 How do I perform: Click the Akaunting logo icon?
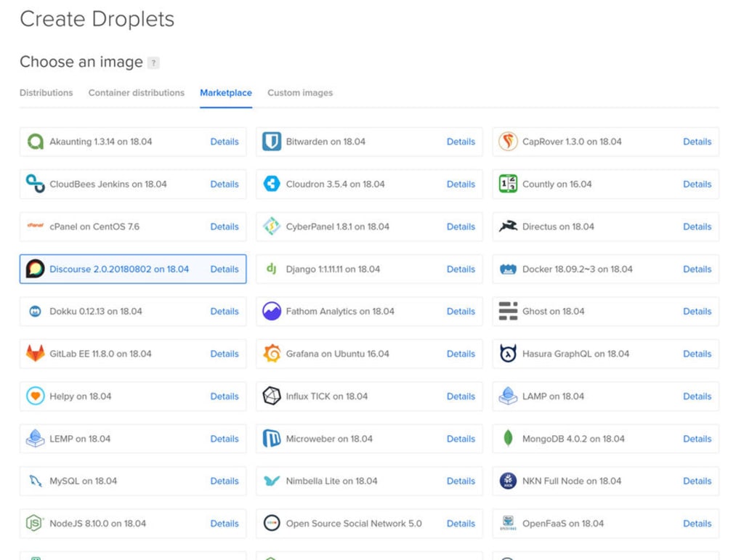tap(35, 142)
